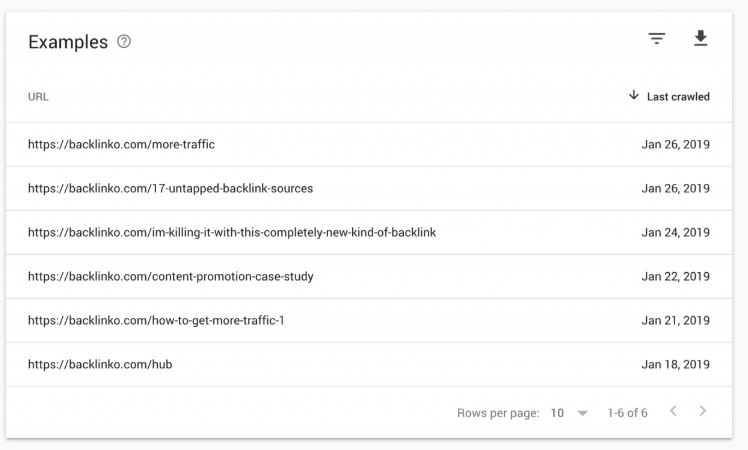The width and height of the screenshot is (748, 450).
Task: Click the URL column header
Action: pos(38,96)
